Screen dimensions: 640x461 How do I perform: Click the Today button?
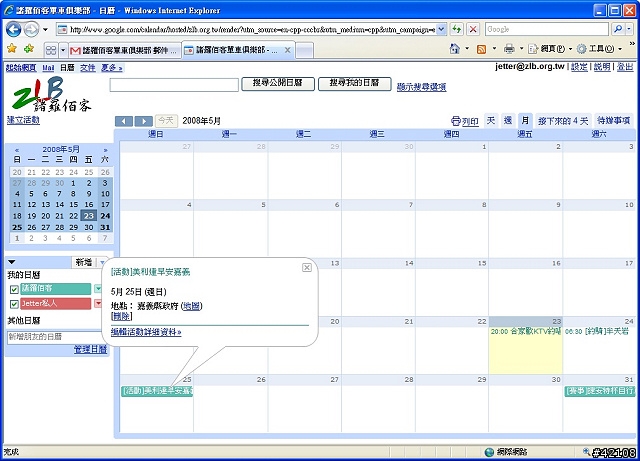click(166, 121)
